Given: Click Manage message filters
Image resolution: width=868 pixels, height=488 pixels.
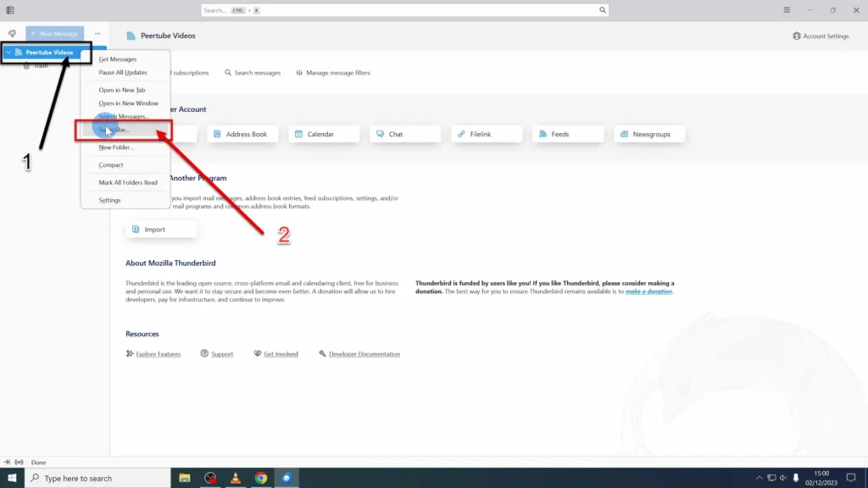Looking at the screenshot, I should pos(333,73).
